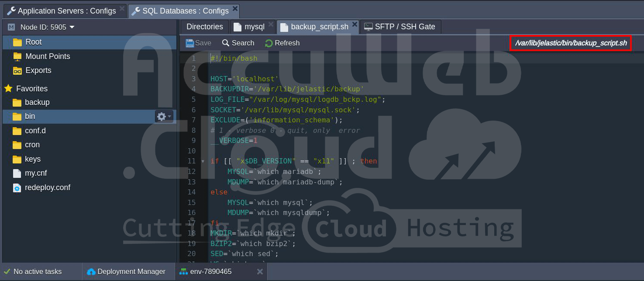Screen dimensions: 644x281
Task: Click the Search magnifier icon
Action: [226, 43]
